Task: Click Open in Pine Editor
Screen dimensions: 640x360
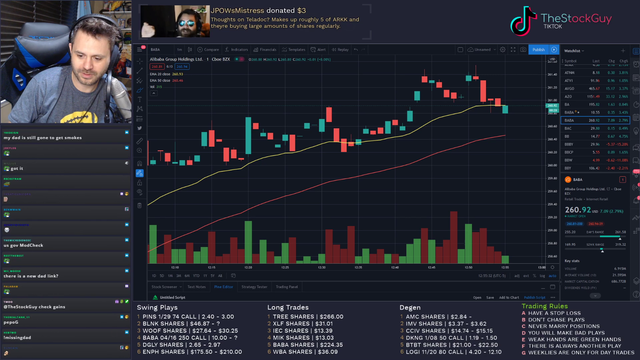Action: click(477, 298)
